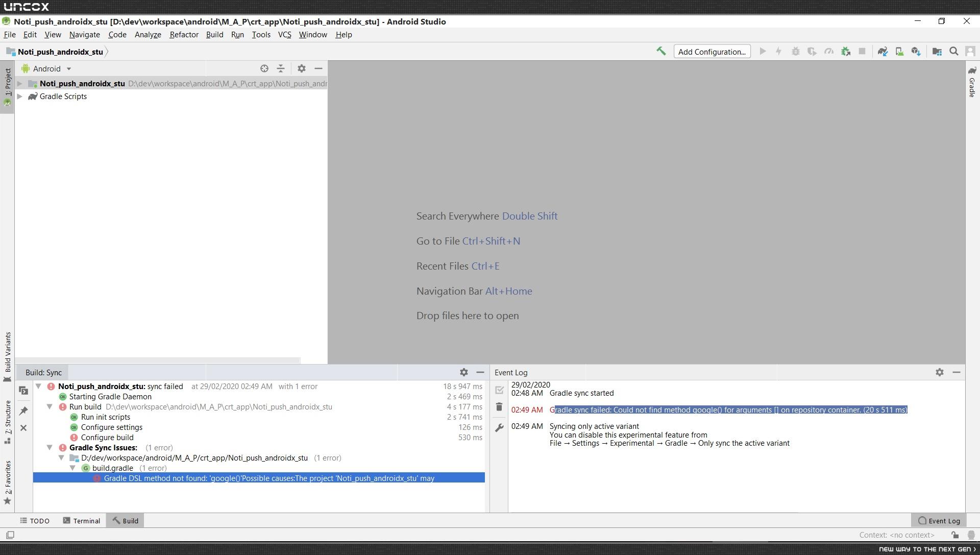Open Gradle tool window side button
980x555 pixels.
click(972, 82)
